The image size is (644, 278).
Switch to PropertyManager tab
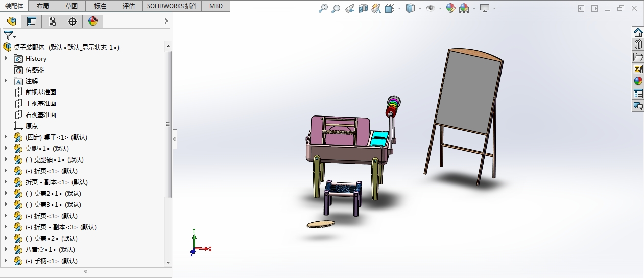32,21
